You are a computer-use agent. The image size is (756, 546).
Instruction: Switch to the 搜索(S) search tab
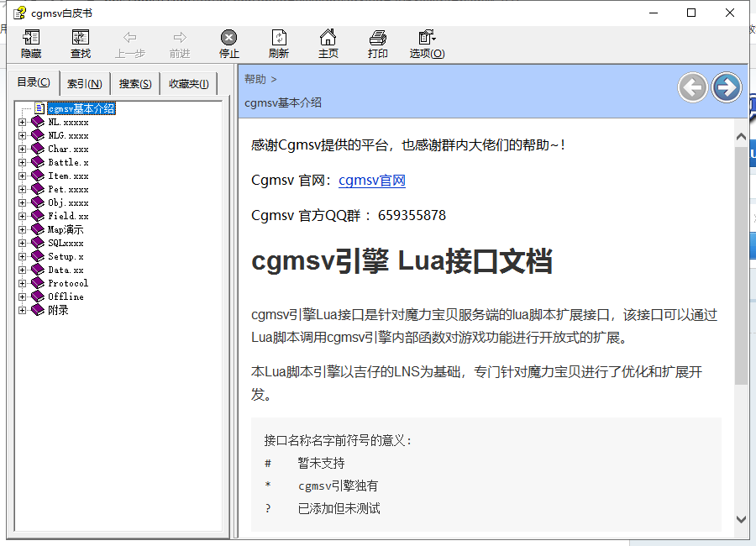(135, 84)
